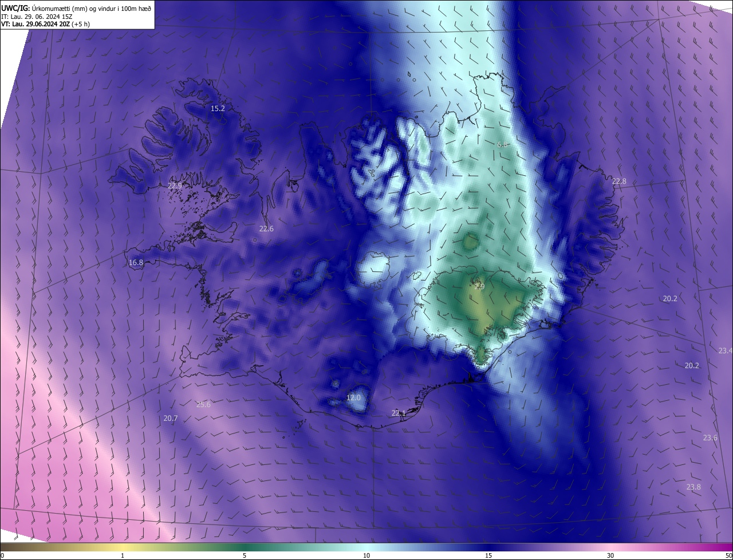Click the 0 tick on the colour scale
Viewport: 733px width, 560px height.
pos(2,556)
